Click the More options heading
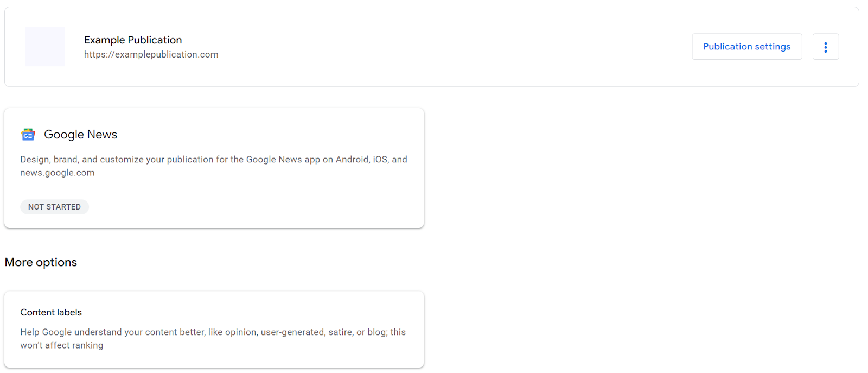Image resolution: width=868 pixels, height=373 pixels. tap(41, 262)
